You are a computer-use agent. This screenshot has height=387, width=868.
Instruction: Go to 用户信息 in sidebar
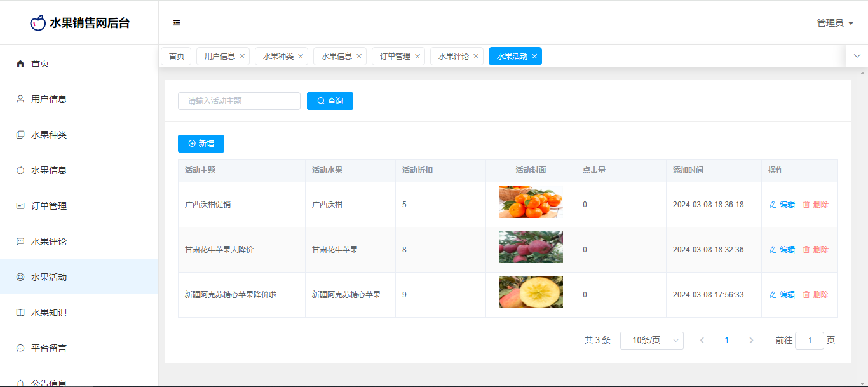coord(49,99)
